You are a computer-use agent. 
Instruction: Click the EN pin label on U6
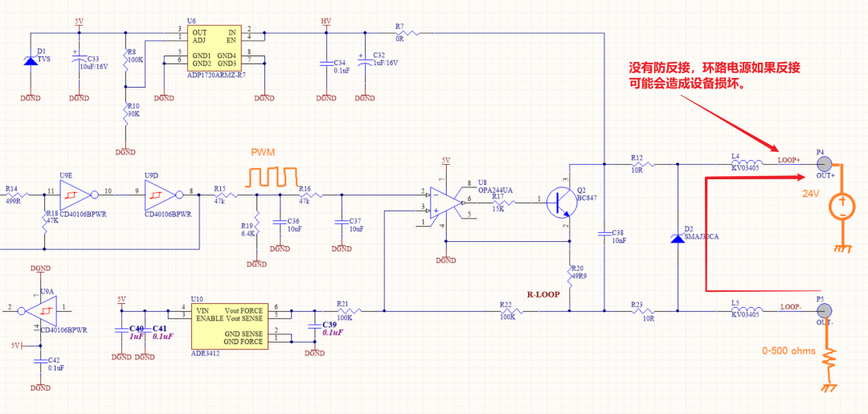[x=232, y=40]
